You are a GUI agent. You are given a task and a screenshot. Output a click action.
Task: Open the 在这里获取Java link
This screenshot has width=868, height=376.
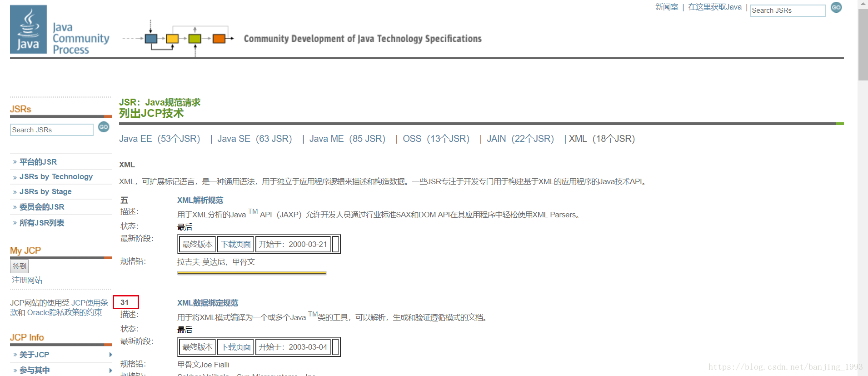pyautogui.click(x=715, y=7)
